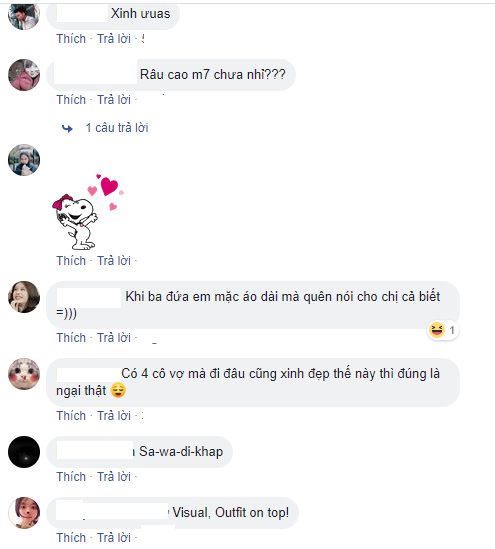Click the reply arrow icon beside '1 câu trả lời'
This screenshot has width=495, height=549.
67,128
